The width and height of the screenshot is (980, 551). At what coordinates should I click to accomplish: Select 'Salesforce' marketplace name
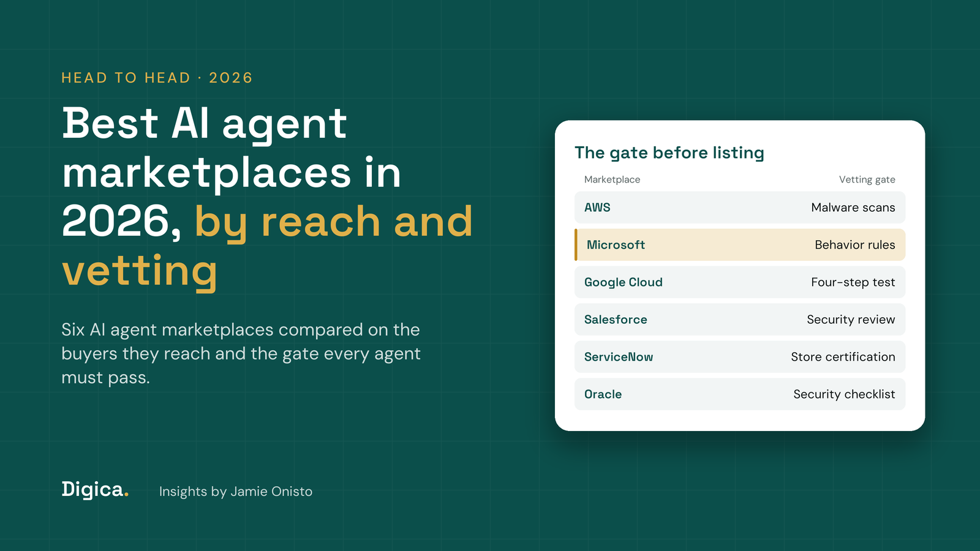point(616,320)
